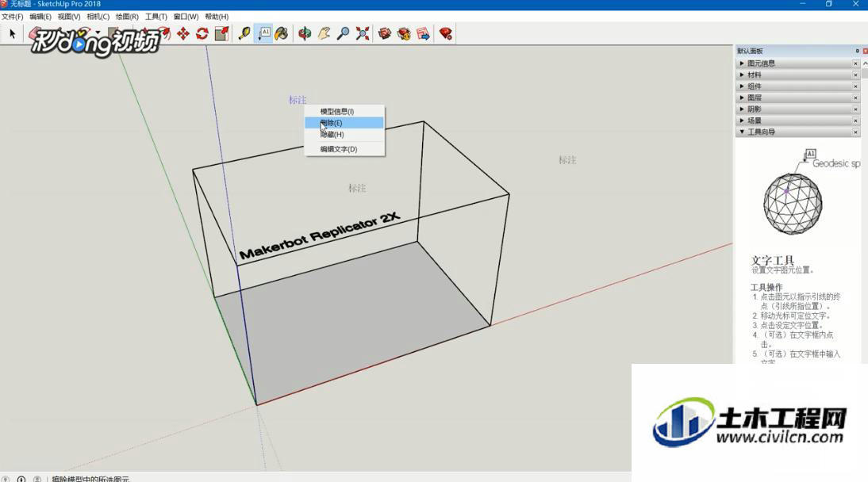868x482 pixels.
Task: Click the 标注 label inside the box
Action: 357,188
